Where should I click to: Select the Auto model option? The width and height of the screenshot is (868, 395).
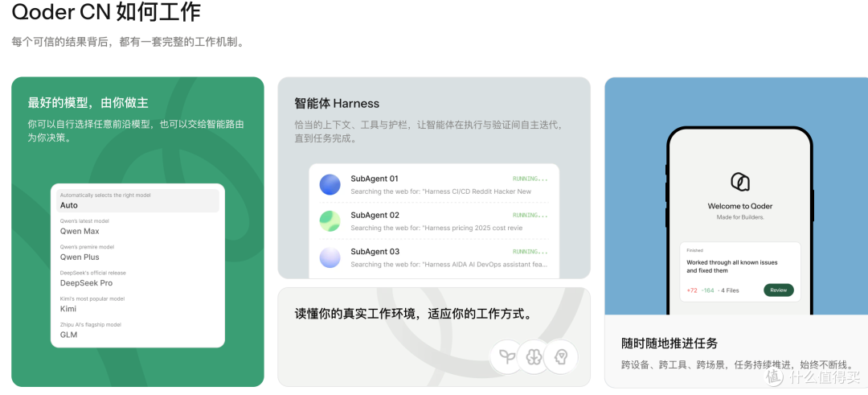point(138,200)
